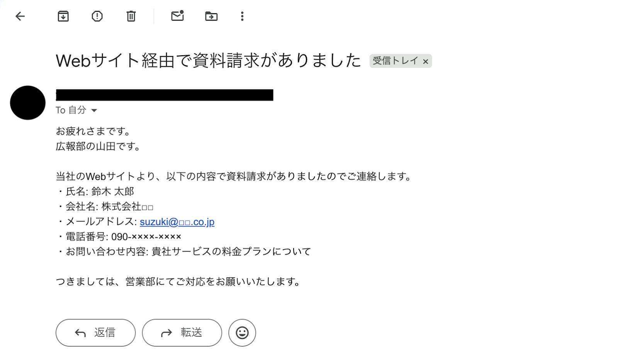Viewport: 618px width, 364px height.
Task: Click the sender's round profile avatar
Action: pyautogui.click(x=28, y=103)
